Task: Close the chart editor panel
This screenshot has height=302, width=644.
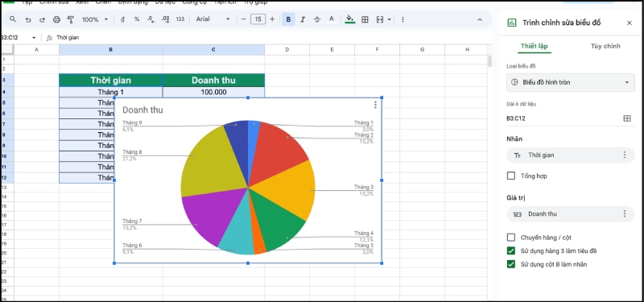Action: click(630, 23)
